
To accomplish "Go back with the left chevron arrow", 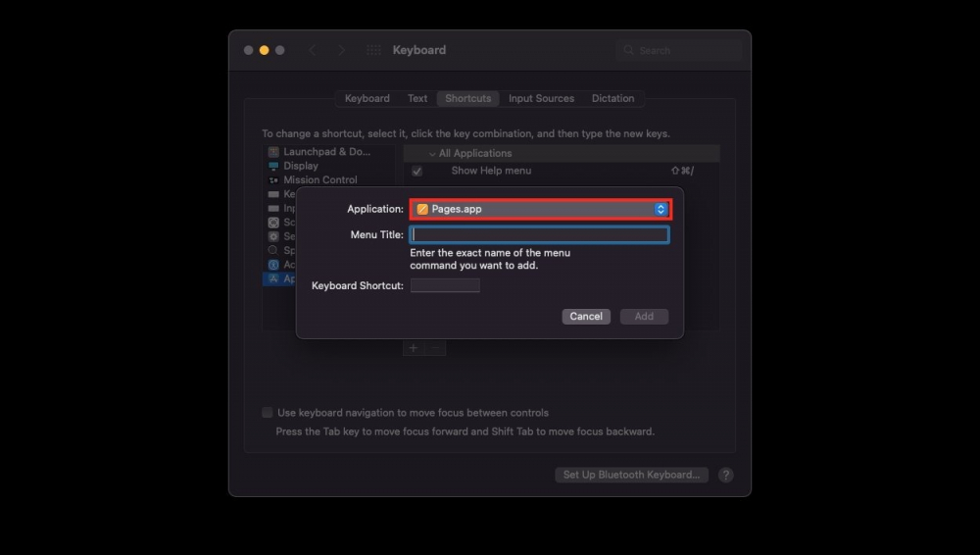I will pyautogui.click(x=313, y=50).
